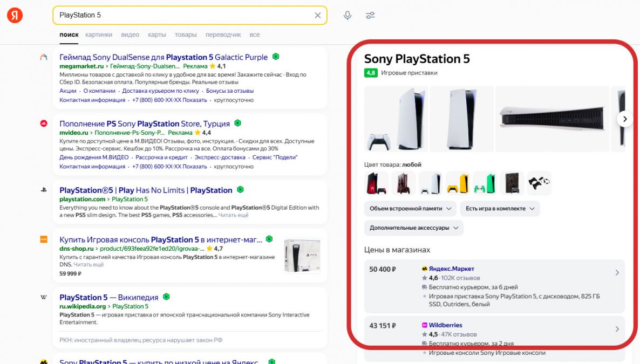This screenshot has height=364, width=640.
Task: Click the 50 400 ₽ price
Action: click(x=383, y=269)
